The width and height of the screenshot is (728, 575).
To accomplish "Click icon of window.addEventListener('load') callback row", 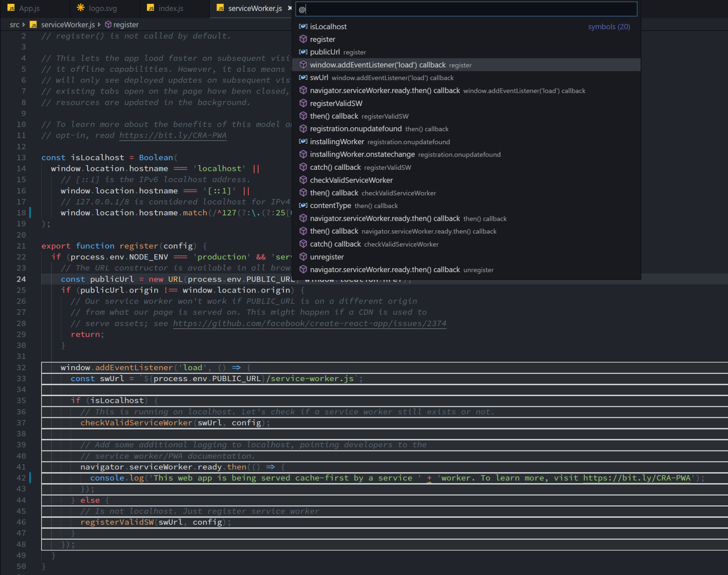I will [303, 64].
